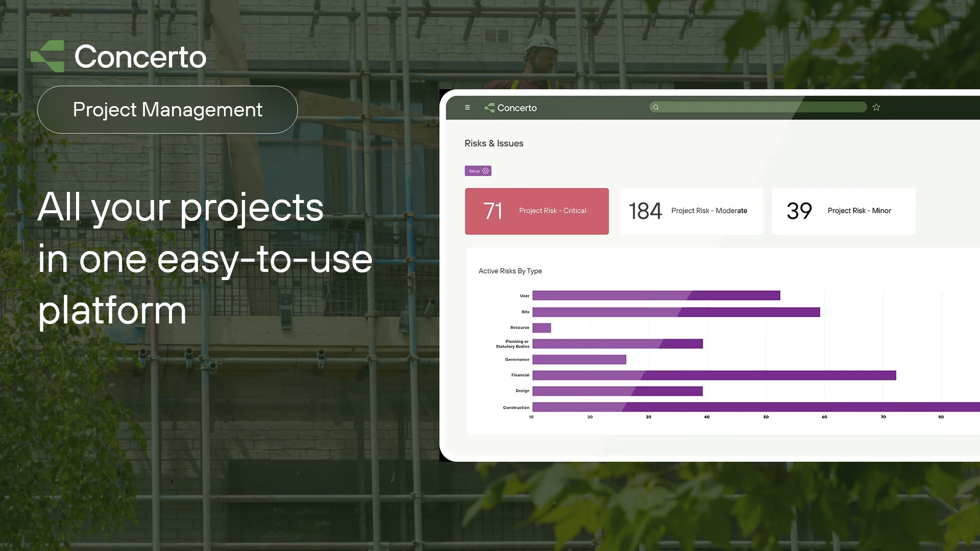Click the Project Management pill button
This screenshot has height=551, width=980.
tap(167, 110)
